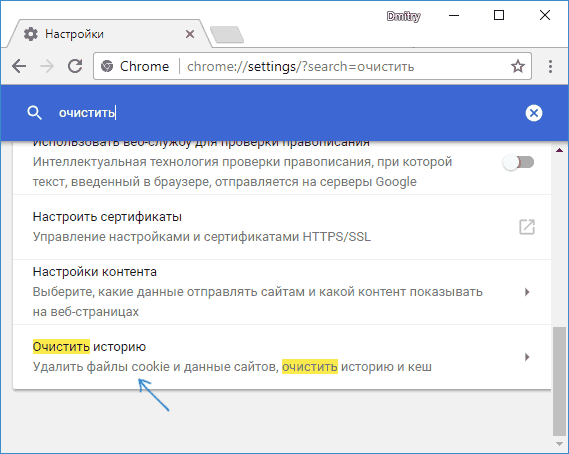Click the Интеллектуальная технология description text
The image size is (569, 454).
click(242, 172)
